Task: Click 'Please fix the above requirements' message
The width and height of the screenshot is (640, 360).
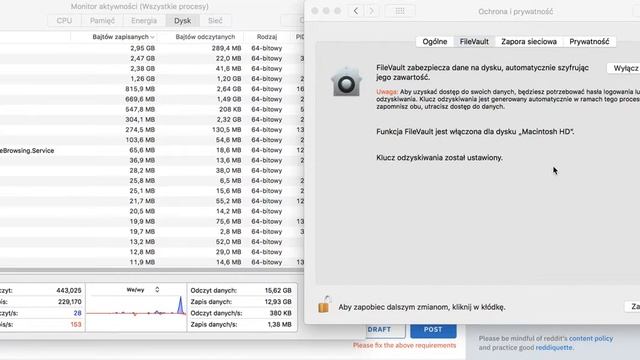Action: click(x=404, y=345)
